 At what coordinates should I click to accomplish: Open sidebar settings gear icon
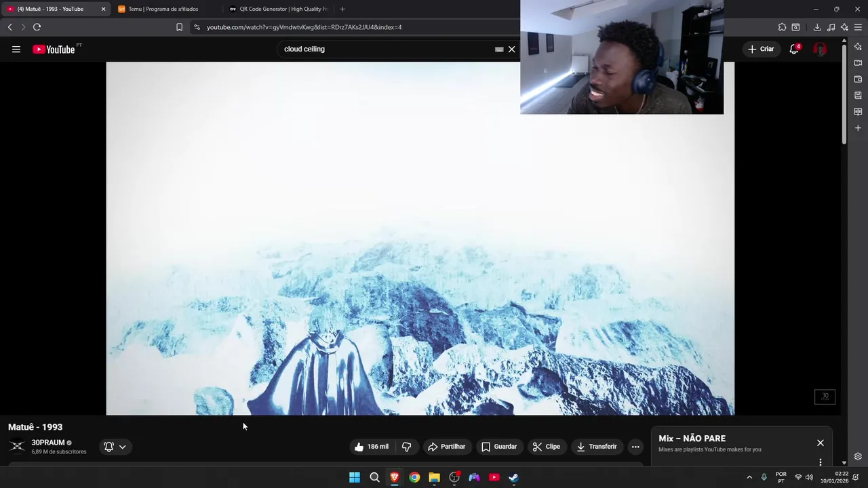point(858,456)
